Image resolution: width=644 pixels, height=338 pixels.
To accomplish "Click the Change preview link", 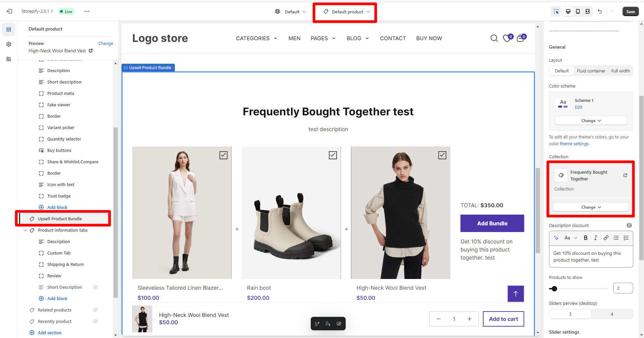I will [106, 44].
